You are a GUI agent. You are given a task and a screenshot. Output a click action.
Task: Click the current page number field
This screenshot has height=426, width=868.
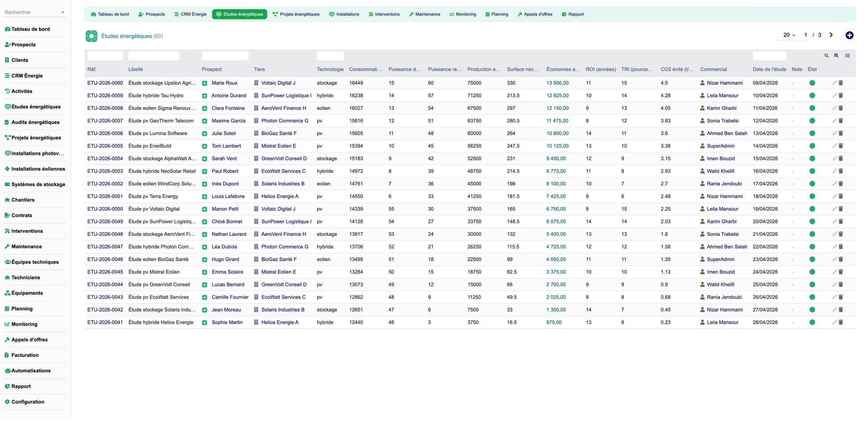click(x=806, y=35)
